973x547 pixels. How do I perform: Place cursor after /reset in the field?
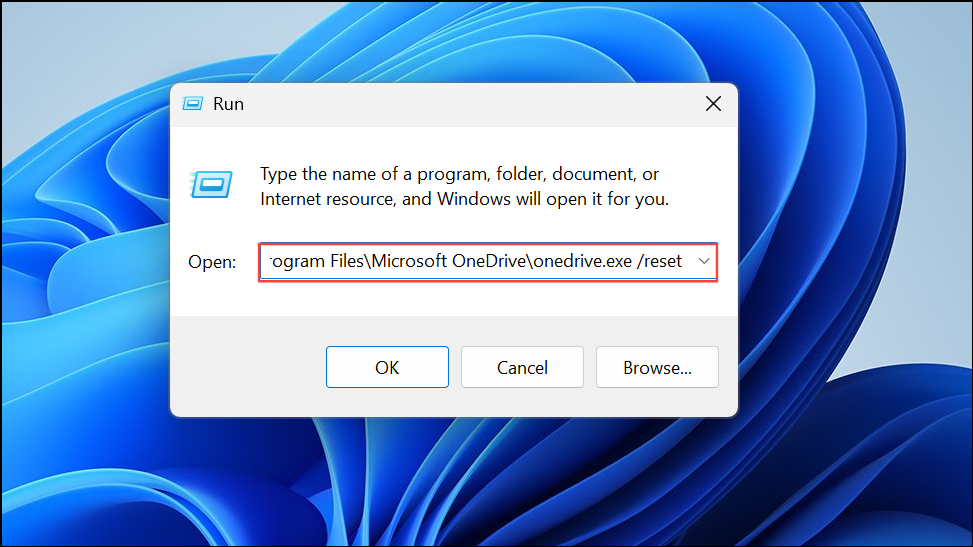click(684, 261)
